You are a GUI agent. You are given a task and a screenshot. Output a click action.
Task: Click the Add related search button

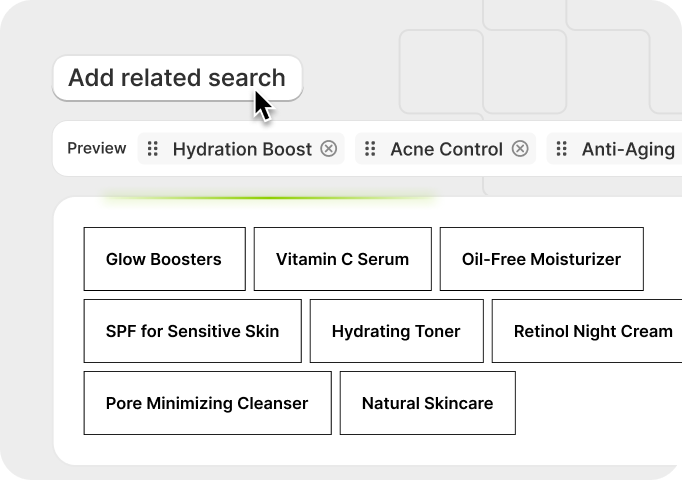point(176,78)
